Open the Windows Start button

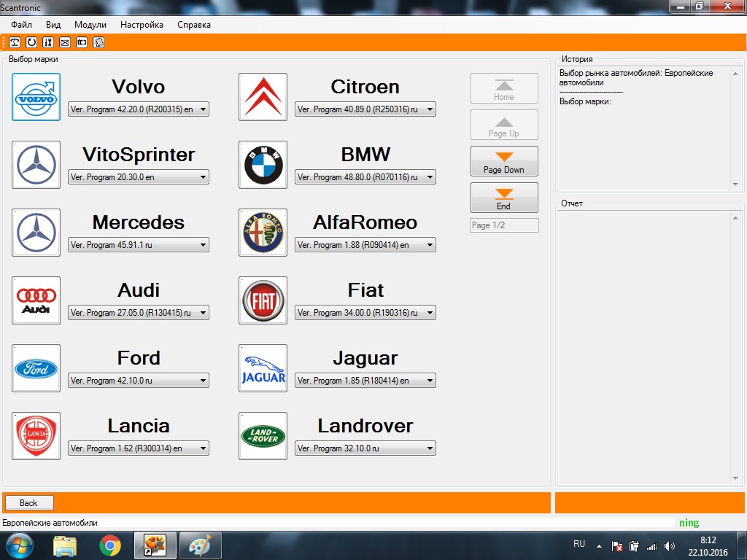(x=18, y=545)
